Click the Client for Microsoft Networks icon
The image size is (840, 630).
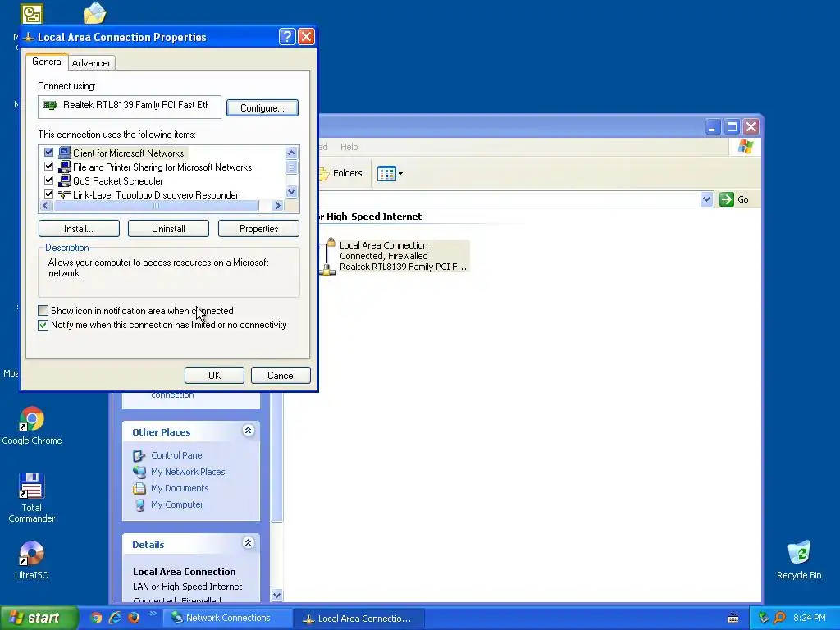coord(65,153)
